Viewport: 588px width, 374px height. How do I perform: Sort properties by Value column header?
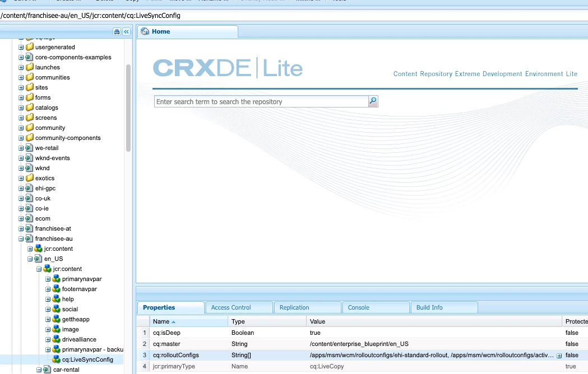click(x=434, y=321)
